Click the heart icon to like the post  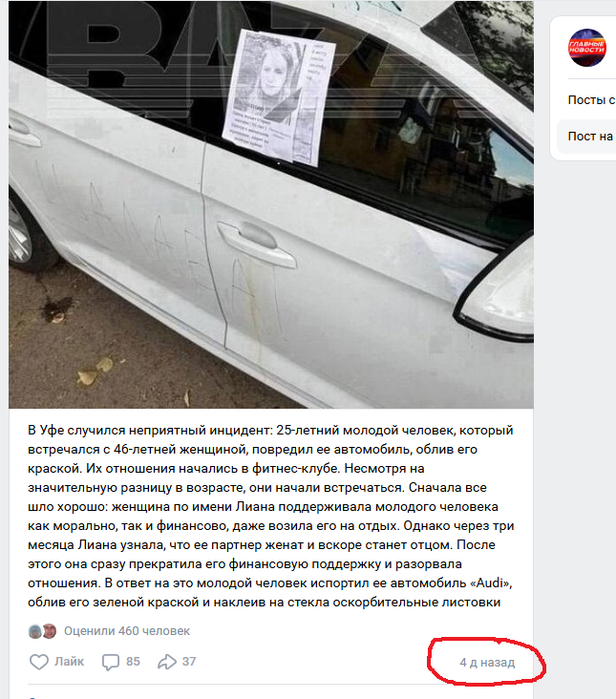coord(39,662)
